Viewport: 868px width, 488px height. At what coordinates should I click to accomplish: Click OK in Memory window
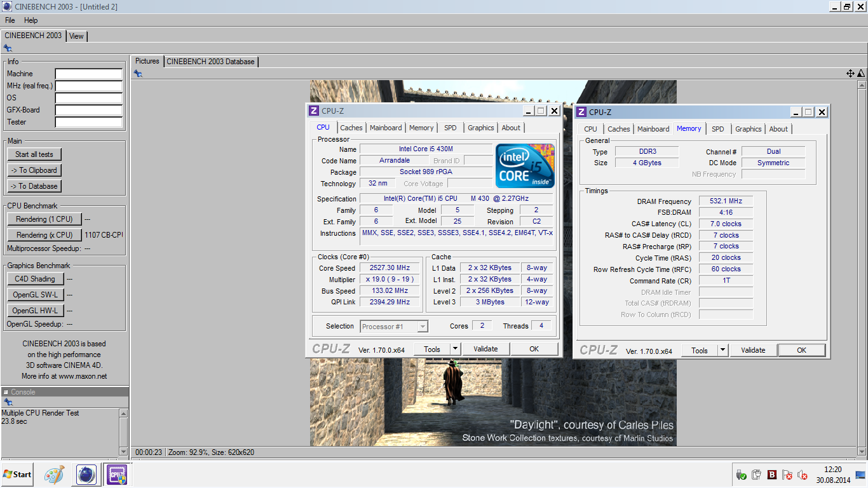point(801,350)
